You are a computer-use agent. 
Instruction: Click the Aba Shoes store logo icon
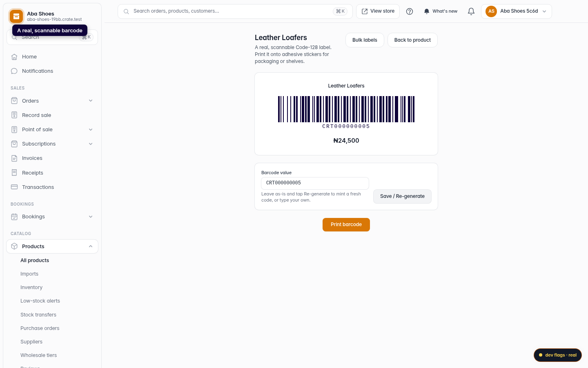16,16
